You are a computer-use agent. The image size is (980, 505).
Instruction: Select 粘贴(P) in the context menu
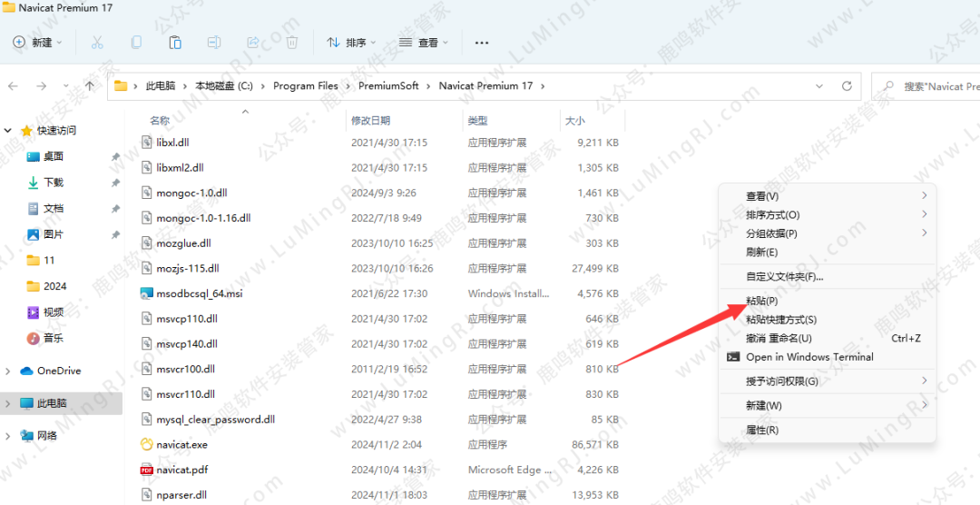(761, 301)
